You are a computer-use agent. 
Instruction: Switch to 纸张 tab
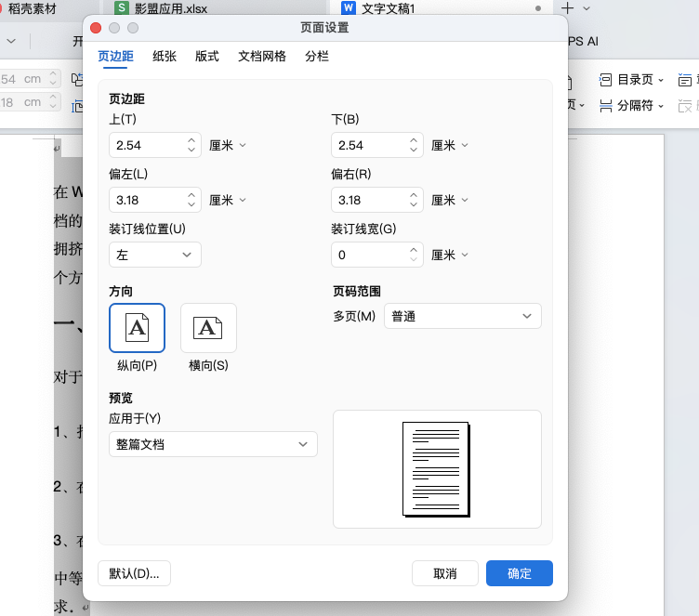click(x=165, y=56)
